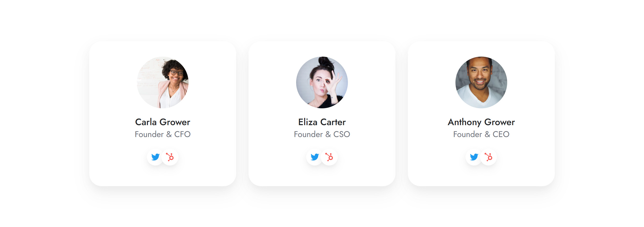Screen dimensions: 644x227
Task: Click the Founder & CFO title
Action: [x=163, y=134]
